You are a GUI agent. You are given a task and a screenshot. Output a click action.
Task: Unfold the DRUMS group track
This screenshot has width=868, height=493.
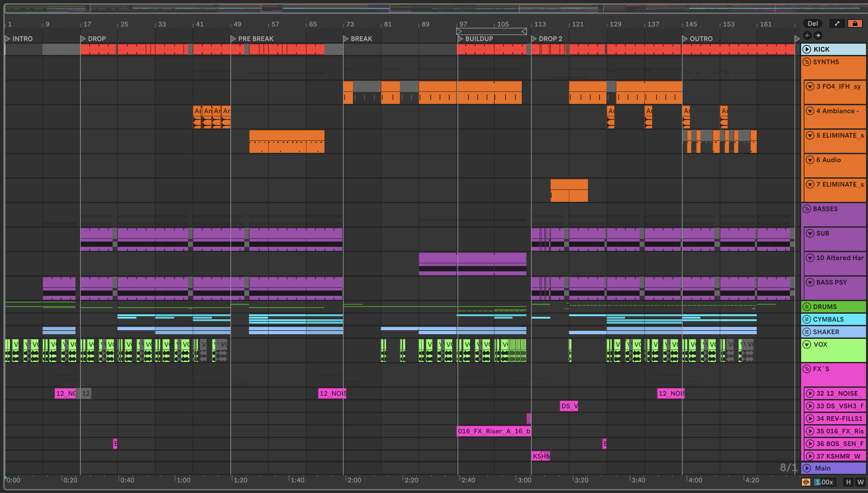coord(807,307)
